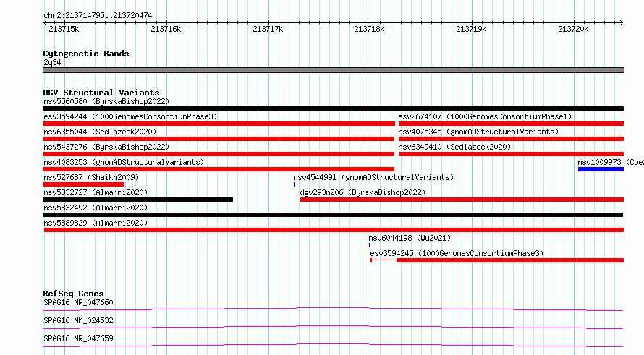Click the nsv5437276 (ByrskaBishop2022) label

[106, 147]
